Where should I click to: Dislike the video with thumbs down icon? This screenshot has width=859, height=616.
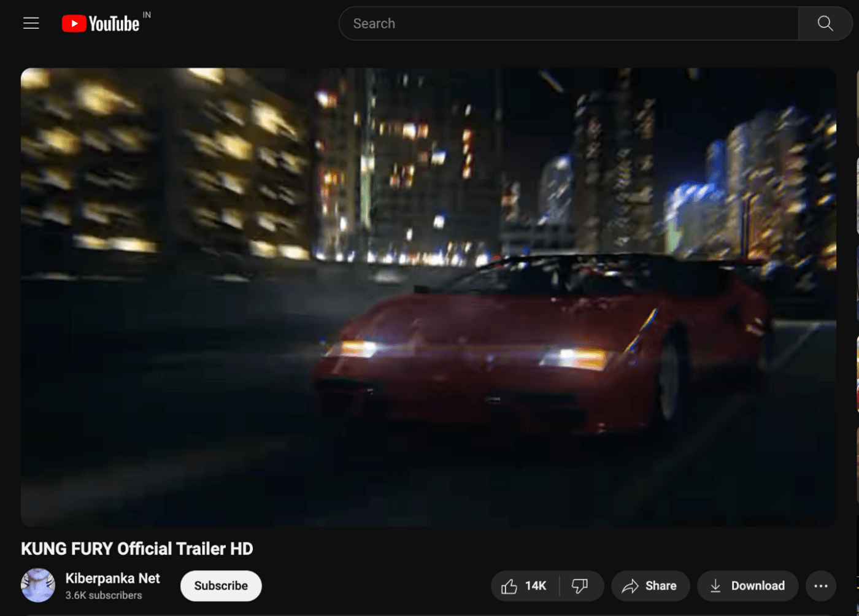coord(580,587)
